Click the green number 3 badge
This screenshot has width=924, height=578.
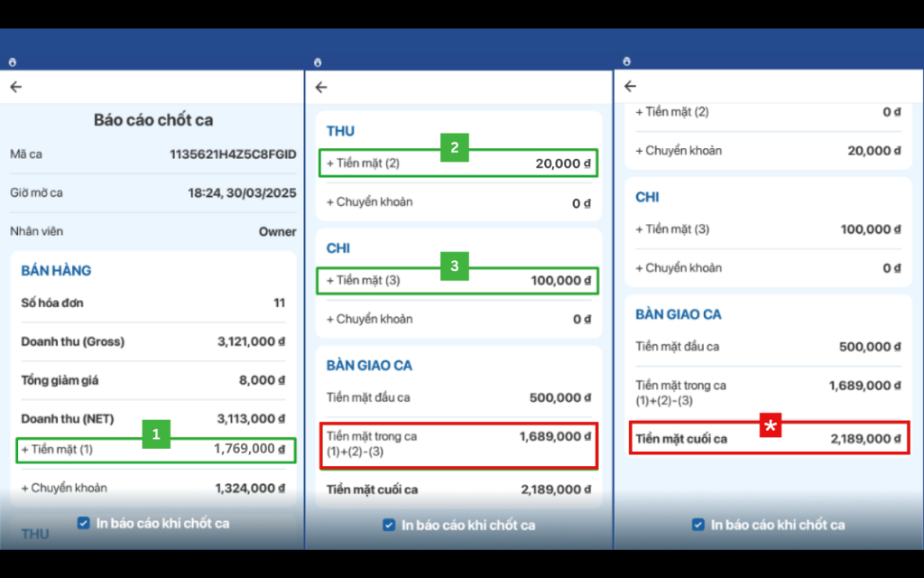click(x=454, y=266)
